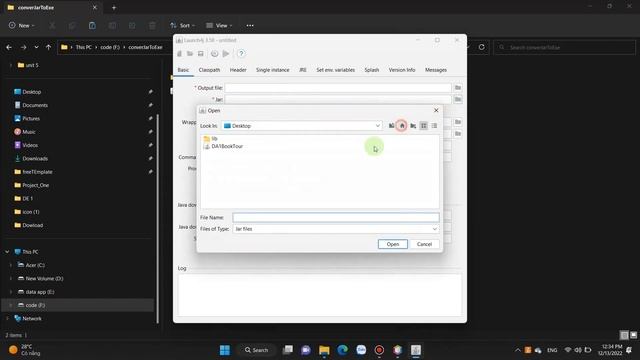Image resolution: width=640 pixels, height=360 pixels.
Task: Click the Open button in the dialog
Action: tap(393, 244)
